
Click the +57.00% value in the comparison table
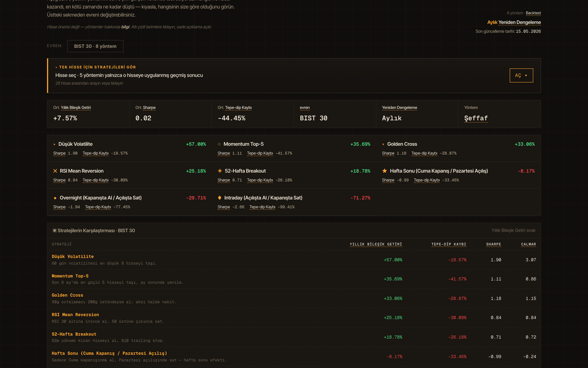pyautogui.click(x=393, y=260)
